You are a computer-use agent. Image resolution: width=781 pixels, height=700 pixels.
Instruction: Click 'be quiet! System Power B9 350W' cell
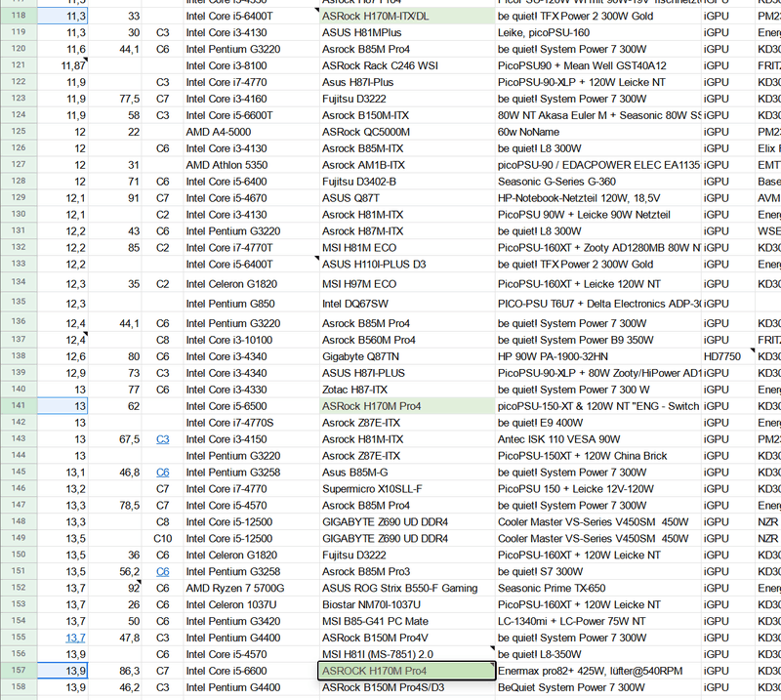pos(597,340)
